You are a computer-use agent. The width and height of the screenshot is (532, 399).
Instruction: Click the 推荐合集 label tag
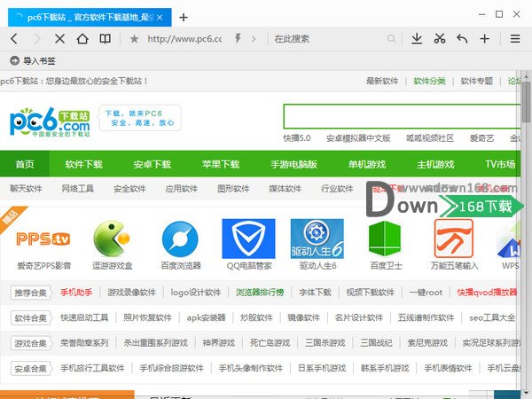[31, 293]
